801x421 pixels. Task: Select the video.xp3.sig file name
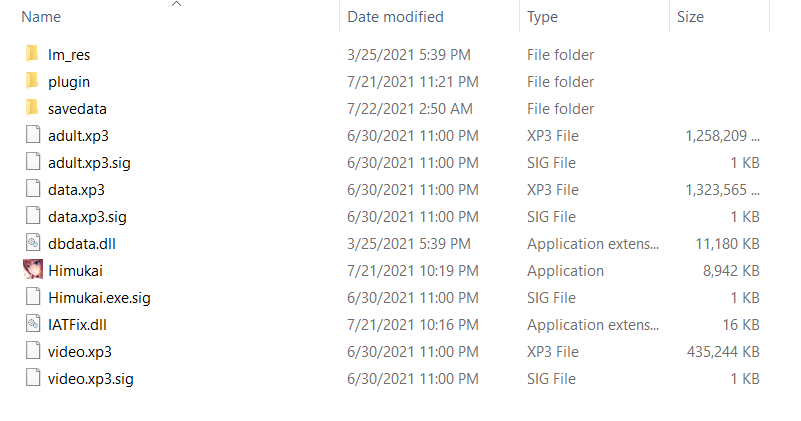(x=91, y=378)
